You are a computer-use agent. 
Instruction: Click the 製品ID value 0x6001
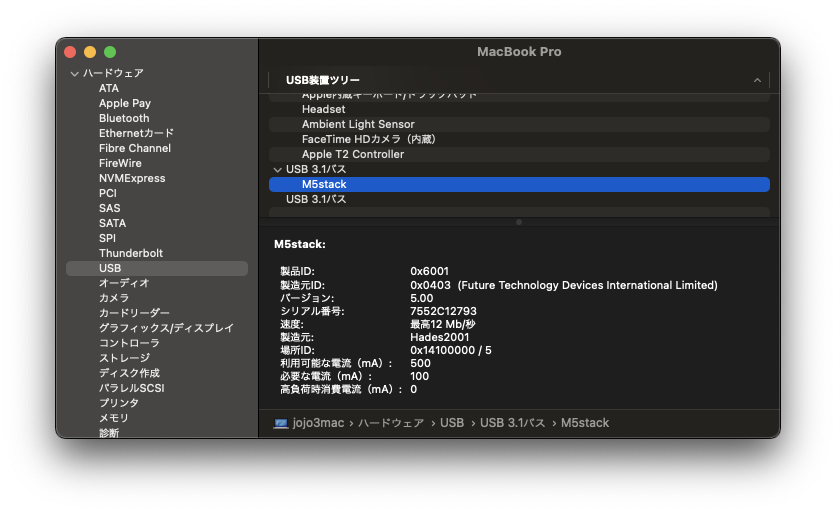click(429, 271)
